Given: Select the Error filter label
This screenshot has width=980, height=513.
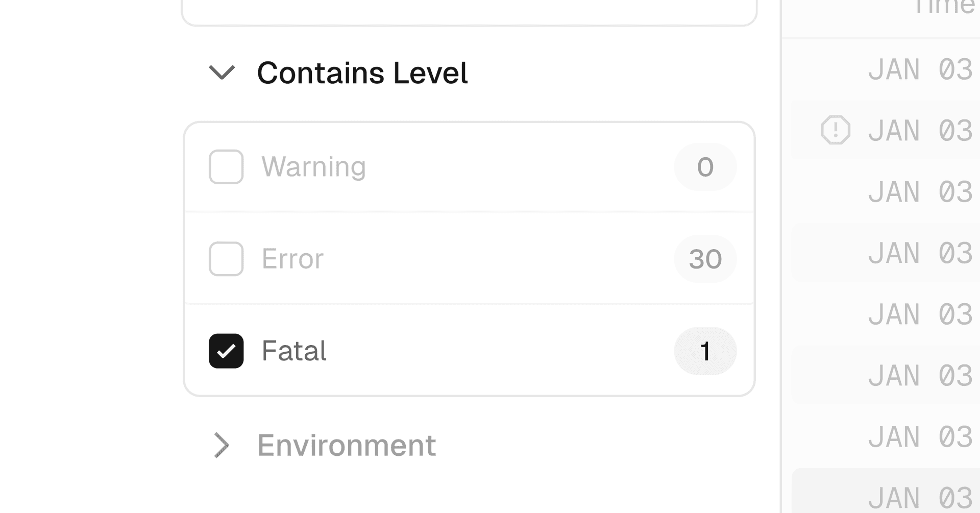Looking at the screenshot, I should [292, 259].
